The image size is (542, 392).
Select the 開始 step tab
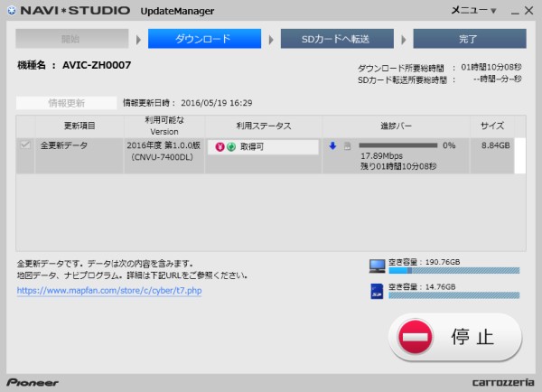72,39
